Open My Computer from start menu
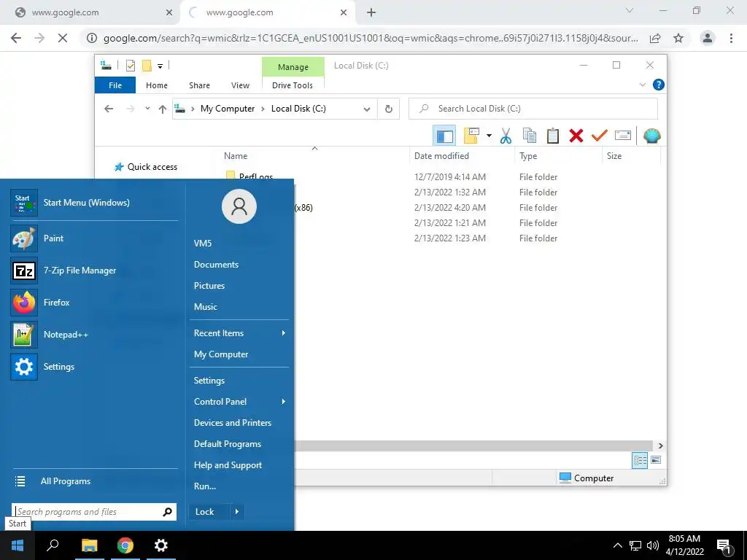 221,355
